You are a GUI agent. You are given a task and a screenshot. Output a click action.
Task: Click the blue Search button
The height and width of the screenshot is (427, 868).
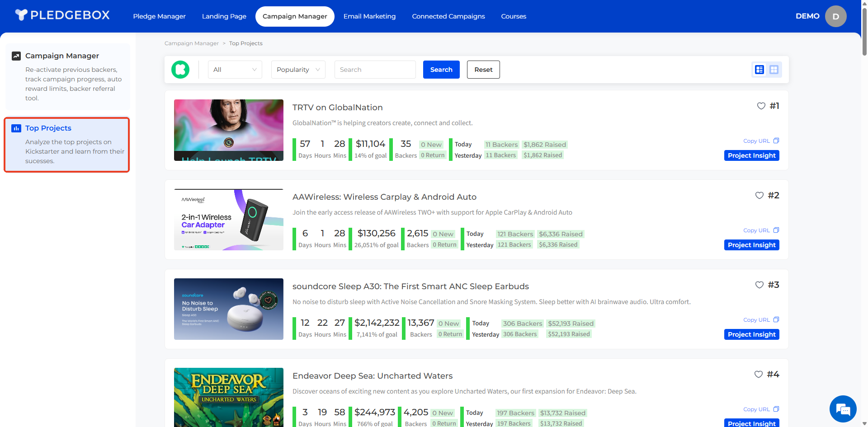pyautogui.click(x=441, y=70)
